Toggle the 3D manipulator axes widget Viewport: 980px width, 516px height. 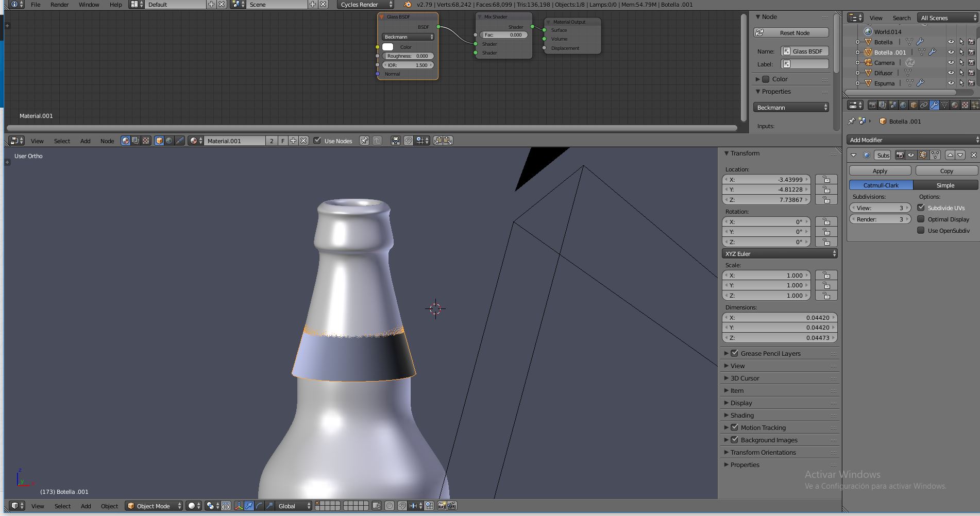pyautogui.click(x=239, y=506)
